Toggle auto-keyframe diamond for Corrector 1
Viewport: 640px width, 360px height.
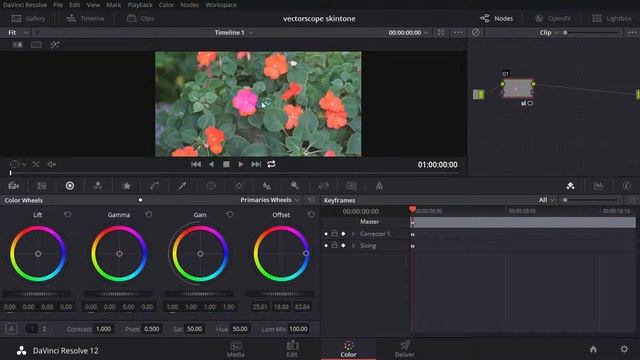[x=343, y=234]
